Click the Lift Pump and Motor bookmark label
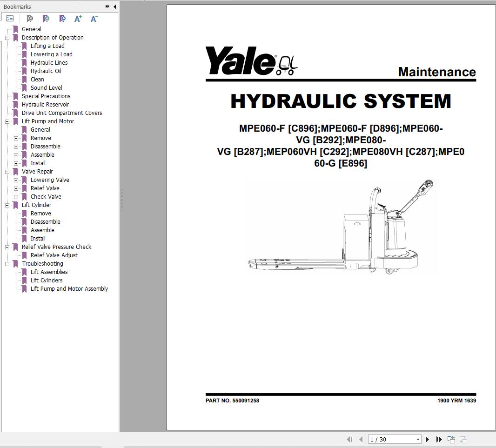The image size is (496, 448). pos(48,121)
